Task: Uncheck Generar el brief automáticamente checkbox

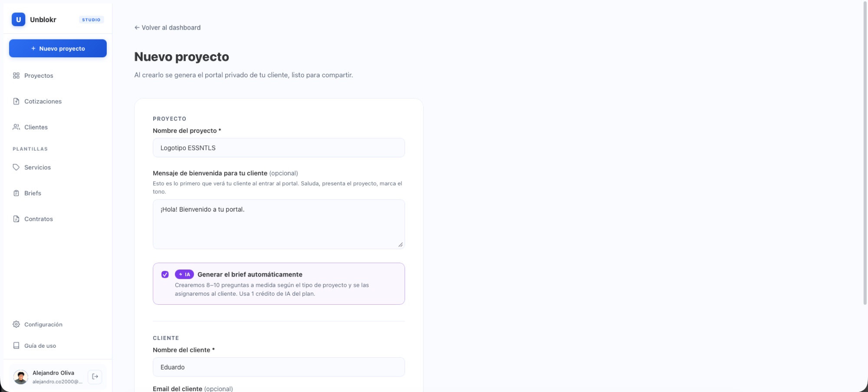Action: (165, 274)
